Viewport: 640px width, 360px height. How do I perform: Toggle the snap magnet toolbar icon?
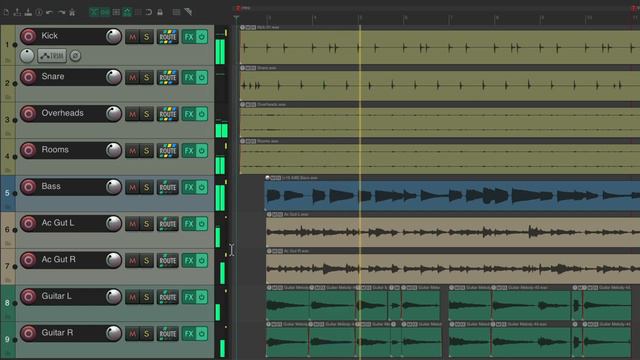149,12
